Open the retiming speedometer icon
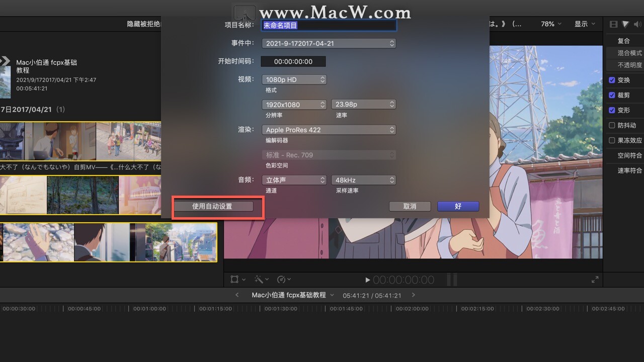644x362 pixels. point(282,279)
